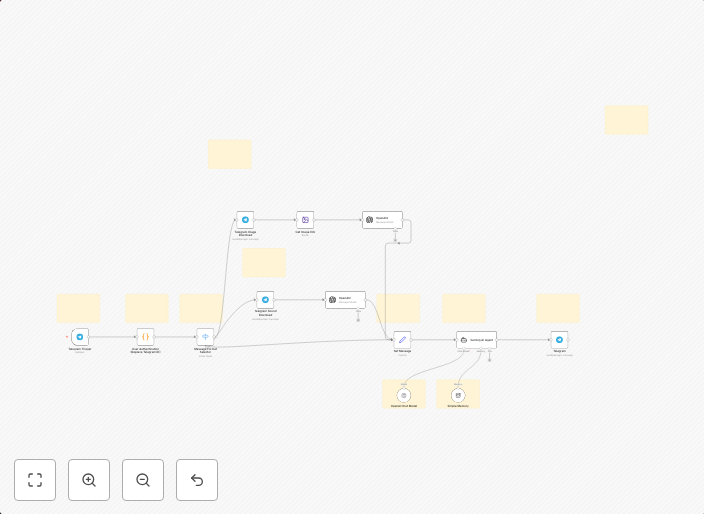
Task: Select the Simple Memory sub-node
Action: tap(458, 395)
